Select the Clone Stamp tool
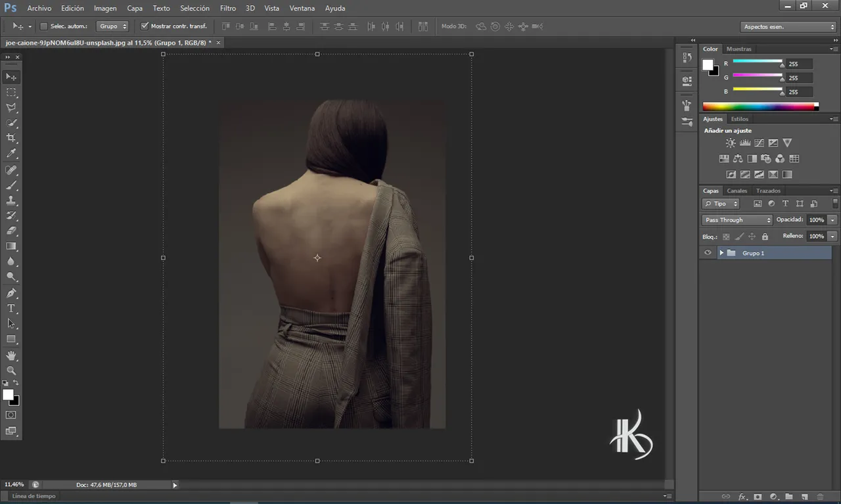This screenshot has height=504, width=841. pos(11,200)
